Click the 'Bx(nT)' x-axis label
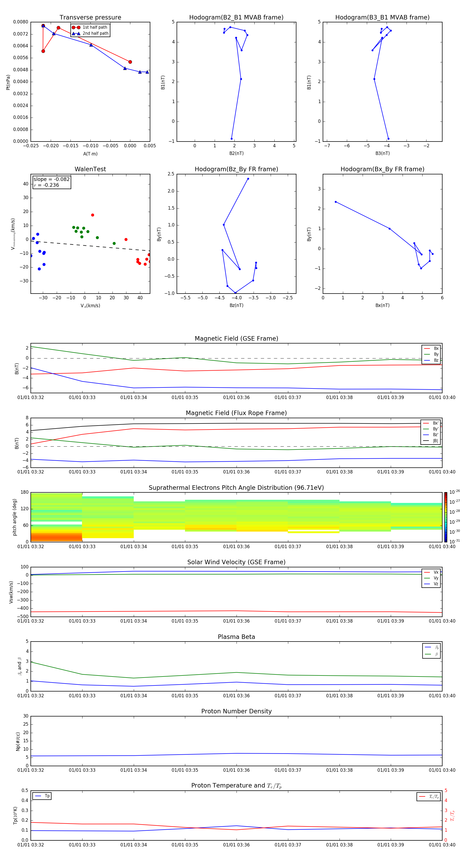Image resolution: width=473 pixels, height=868 pixels. 382,305
